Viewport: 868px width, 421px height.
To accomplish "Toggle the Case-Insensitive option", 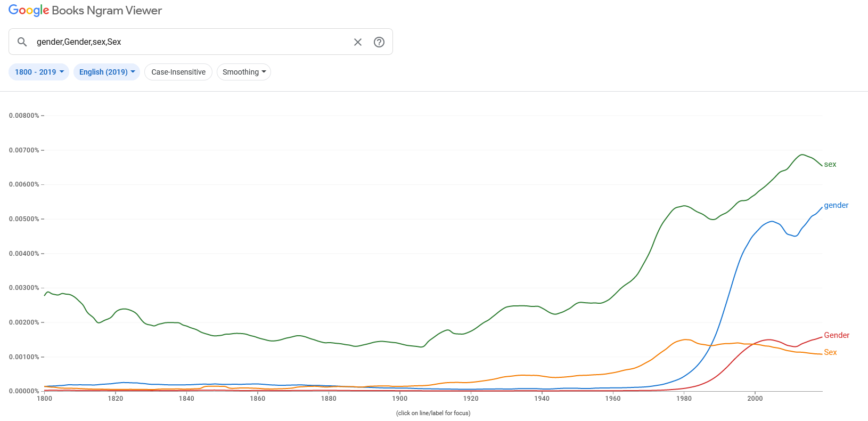I will click(178, 72).
